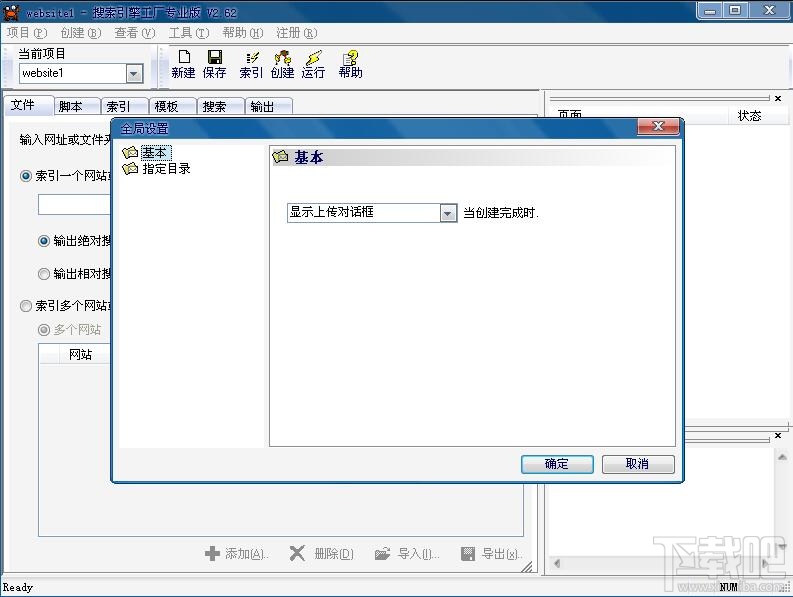Open the 帮助(H) menu
This screenshot has width=793, height=597.
(x=243, y=33)
